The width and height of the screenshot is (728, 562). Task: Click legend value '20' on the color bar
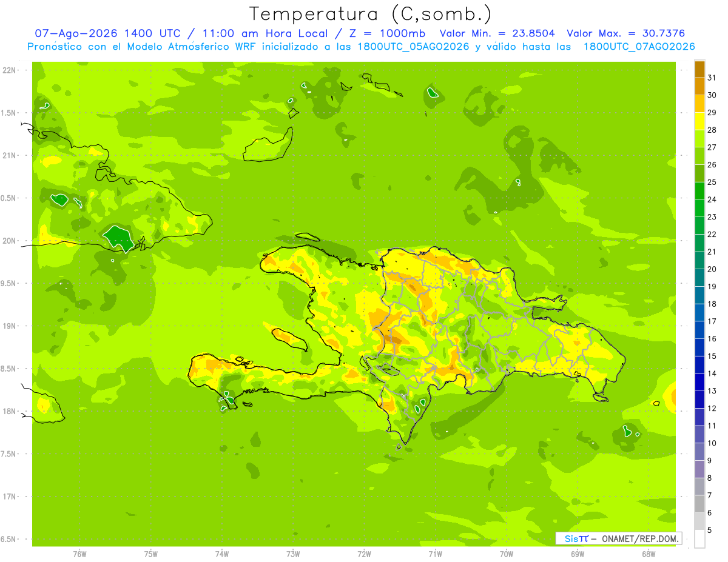click(x=712, y=269)
